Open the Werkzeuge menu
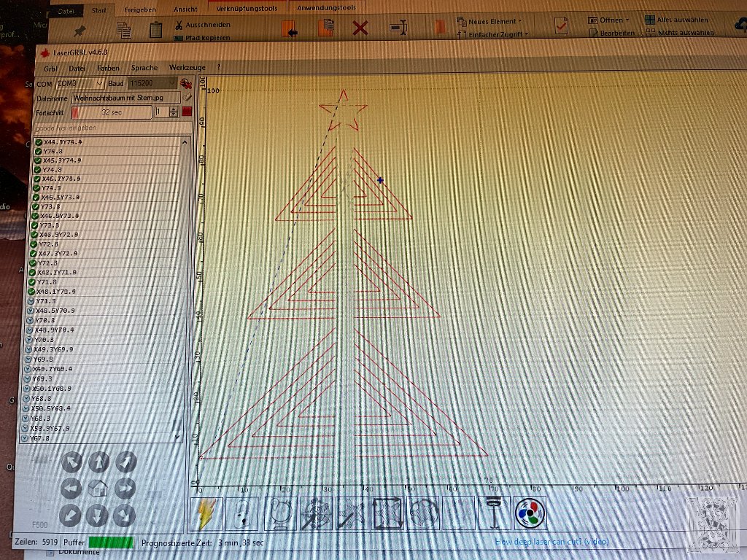 pos(187,68)
